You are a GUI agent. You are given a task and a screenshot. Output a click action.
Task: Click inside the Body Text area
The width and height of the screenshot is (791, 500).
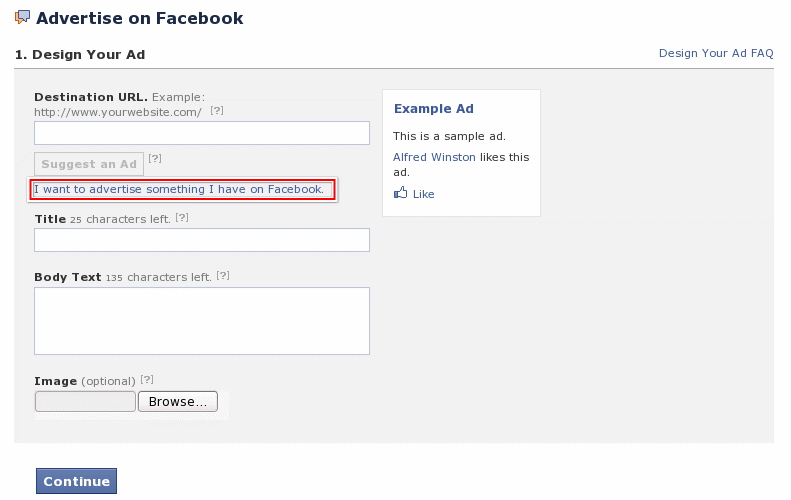[x=202, y=321]
